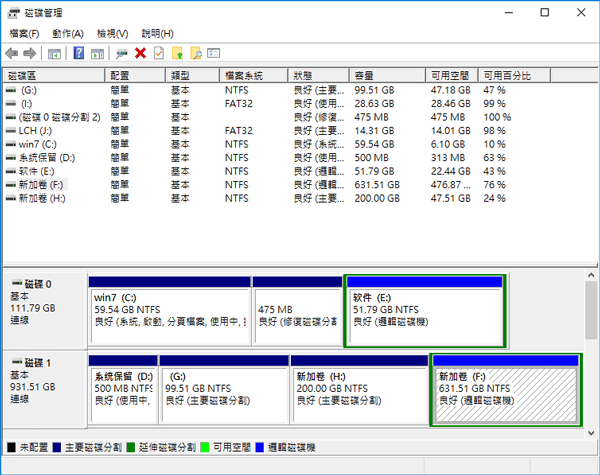Click the 100 % free percentage cell
Screen dimensions: 600x475
click(x=497, y=117)
